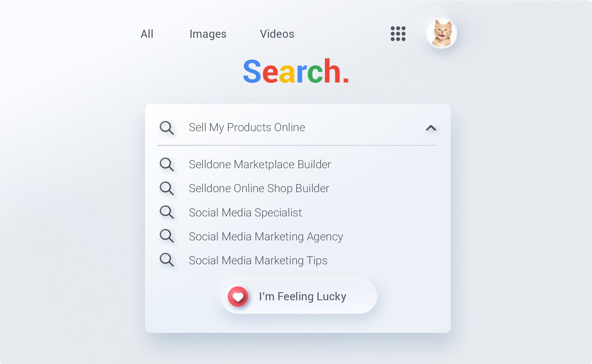Open the apps grid icon
This screenshot has height=364, width=592.
(398, 34)
